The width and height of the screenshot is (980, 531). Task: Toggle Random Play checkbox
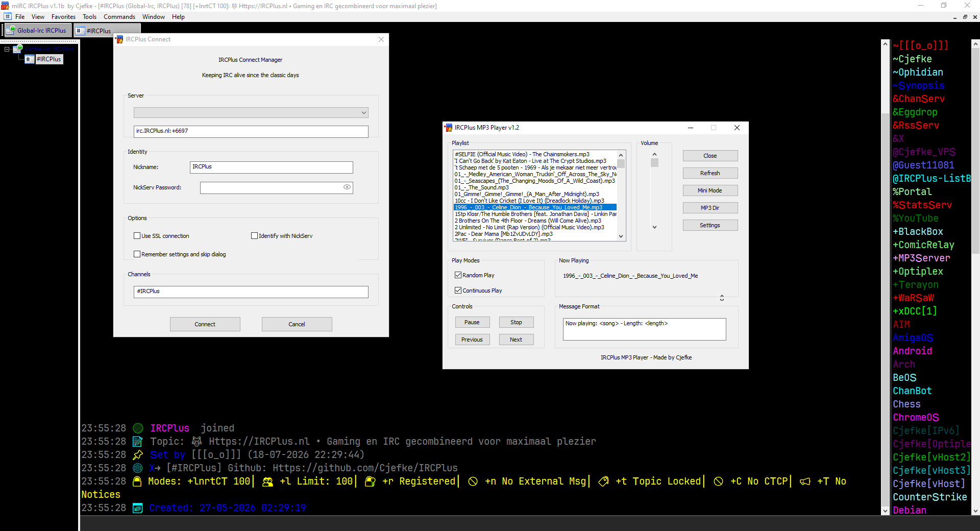click(x=458, y=275)
